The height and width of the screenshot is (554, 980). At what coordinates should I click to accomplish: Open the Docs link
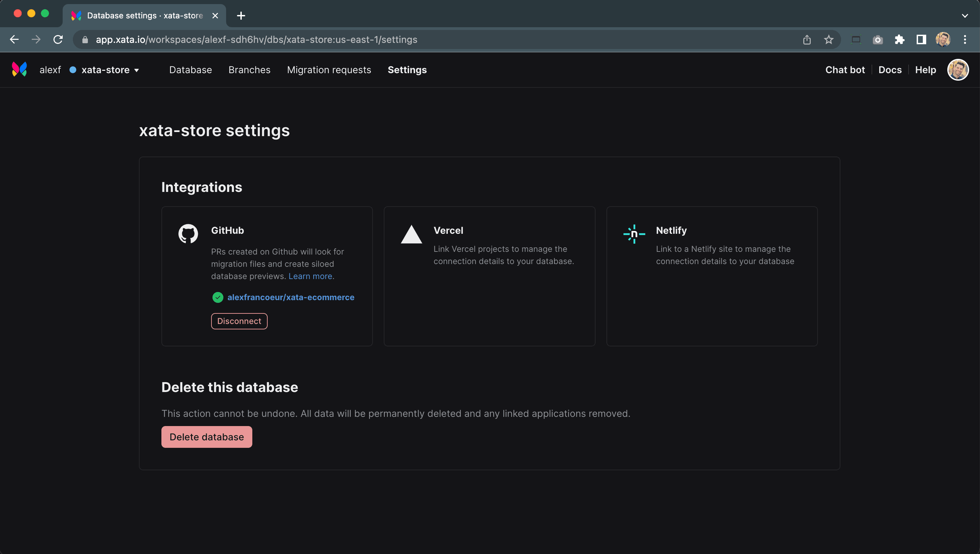(x=890, y=70)
